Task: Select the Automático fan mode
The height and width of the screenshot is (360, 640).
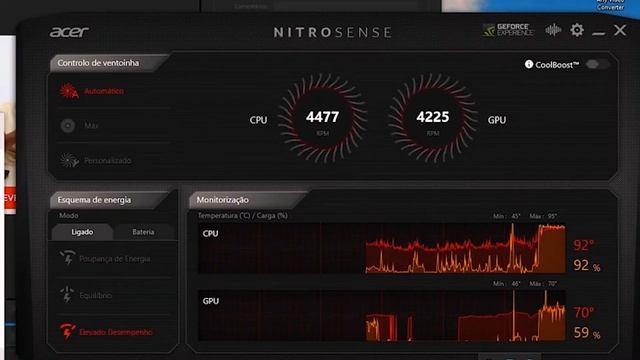Action: point(104,91)
